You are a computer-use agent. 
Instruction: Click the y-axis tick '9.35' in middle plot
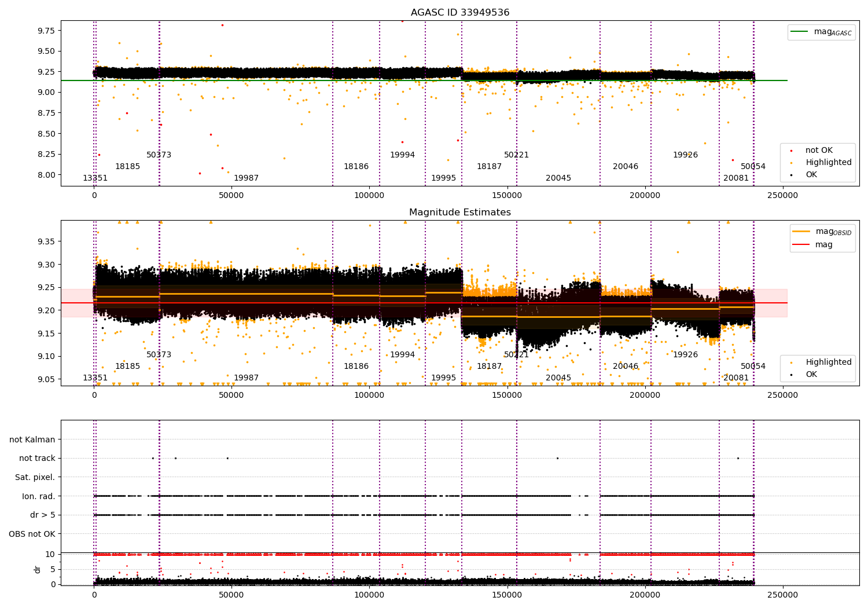pos(45,241)
